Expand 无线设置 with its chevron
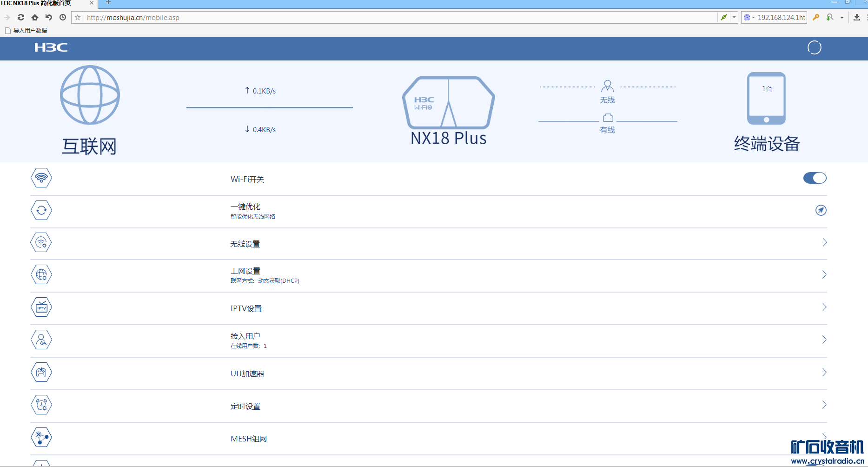 click(x=824, y=242)
